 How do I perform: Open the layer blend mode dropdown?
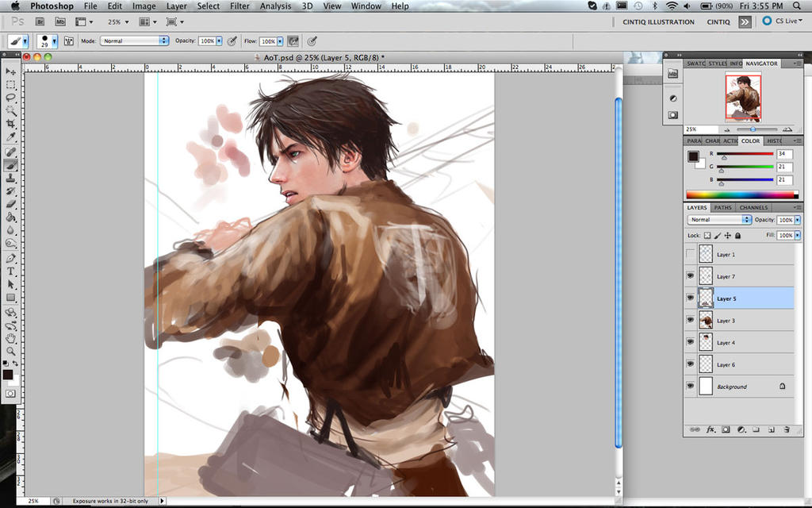coord(718,220)
